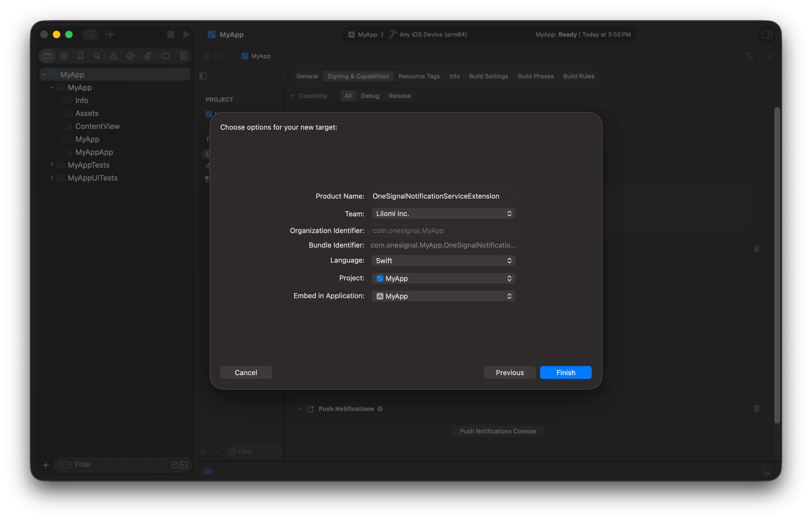Viewport: 812px width, 521px height.
Task: Switch to the Build Phases tab
Action: click(535, 76)
